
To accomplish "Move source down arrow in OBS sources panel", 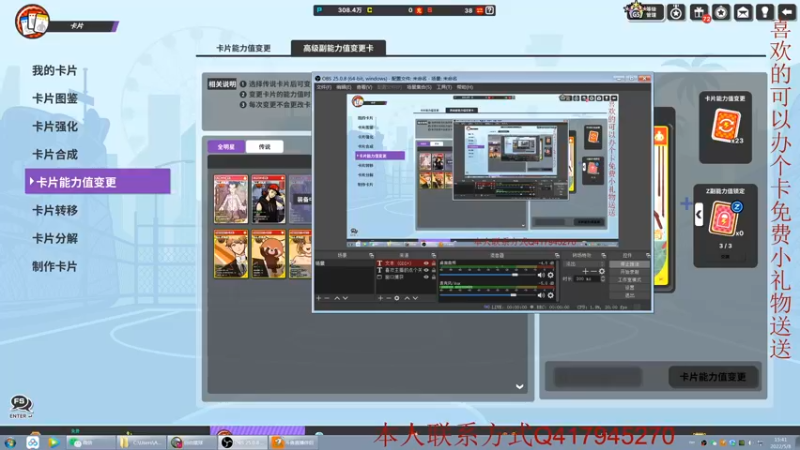I will (x=415, y=298).
